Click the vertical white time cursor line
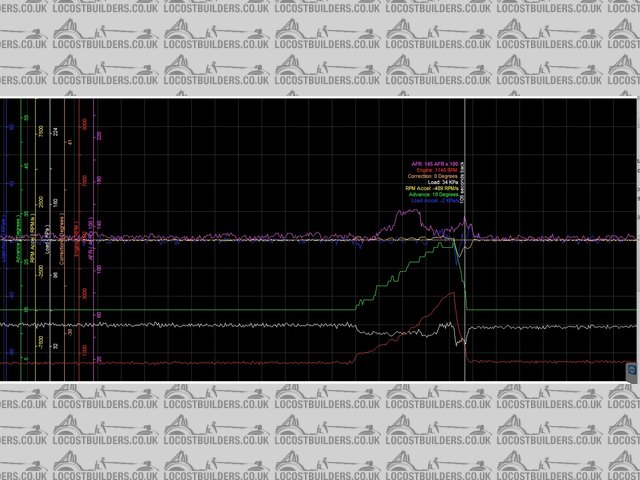 465,300
